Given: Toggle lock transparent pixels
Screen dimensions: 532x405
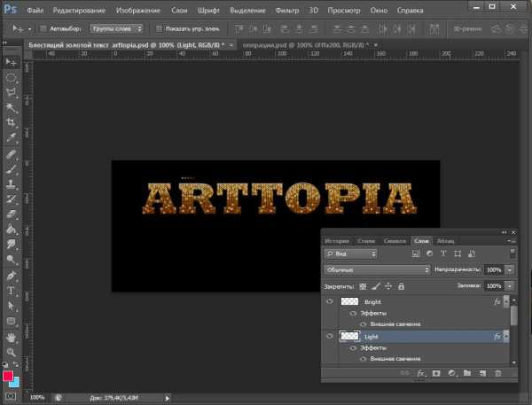Looking at the screenshot, I should (363, 286).
